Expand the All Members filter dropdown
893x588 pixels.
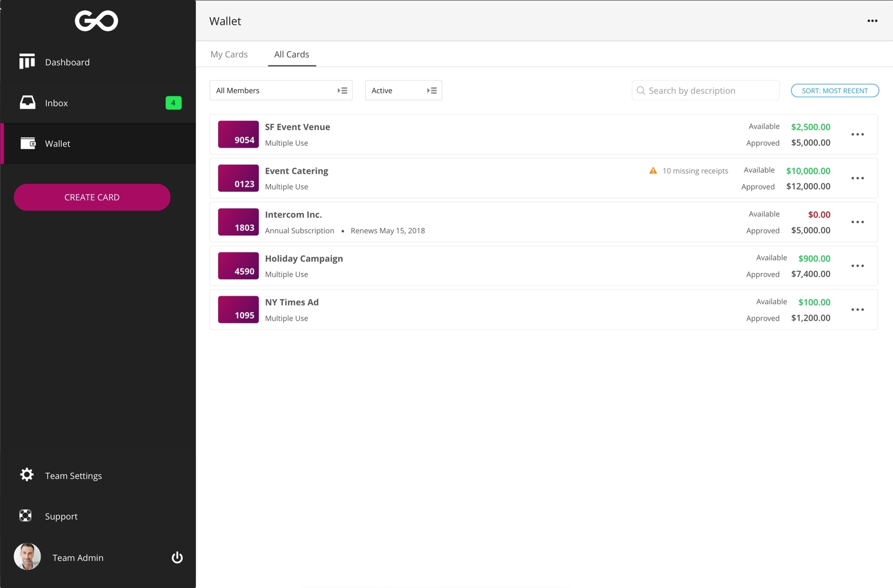(281, 91)
